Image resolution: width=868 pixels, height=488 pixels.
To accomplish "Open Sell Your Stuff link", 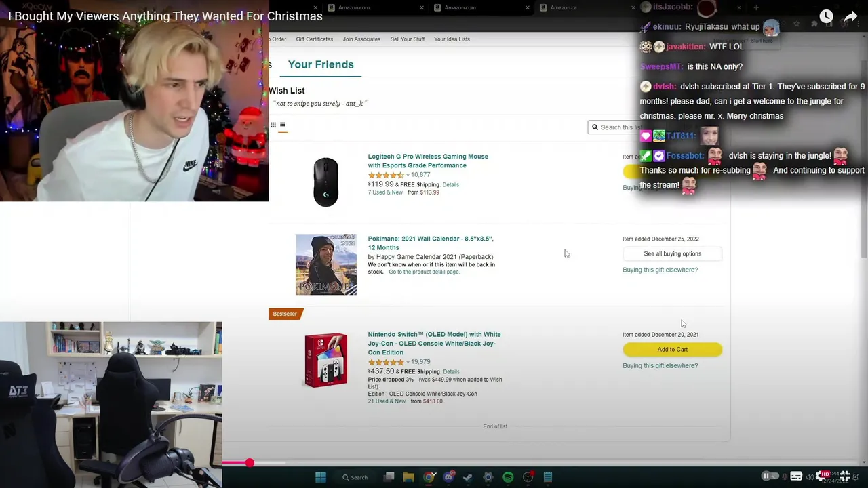I will [407, 39].
